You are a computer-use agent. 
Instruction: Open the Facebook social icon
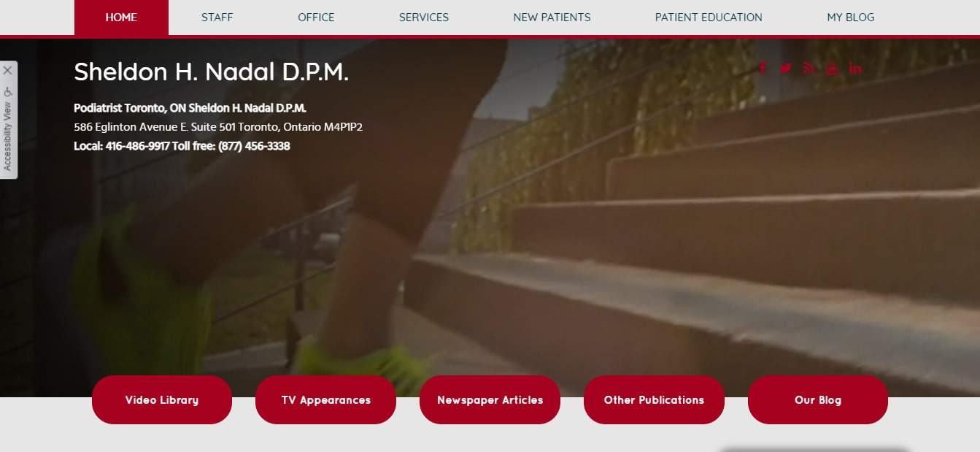[x=763, y=69]
